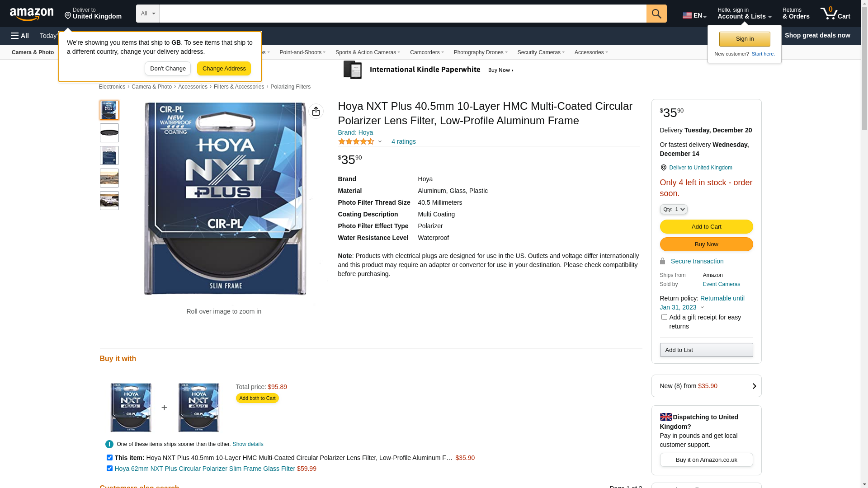
Task: Open the Qty quantity dropdown
Action: click(674, 209)
